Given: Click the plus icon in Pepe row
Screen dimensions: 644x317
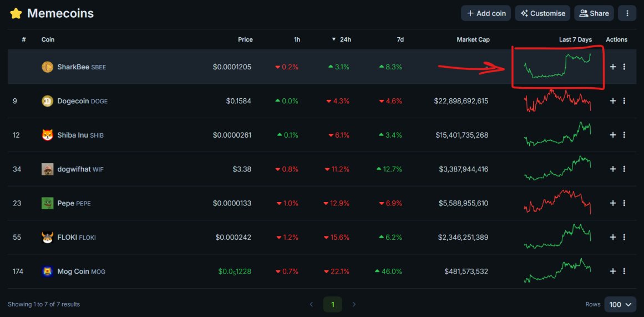Looking at the screenshot, I should pyautogui.click(x=613, y=203).
